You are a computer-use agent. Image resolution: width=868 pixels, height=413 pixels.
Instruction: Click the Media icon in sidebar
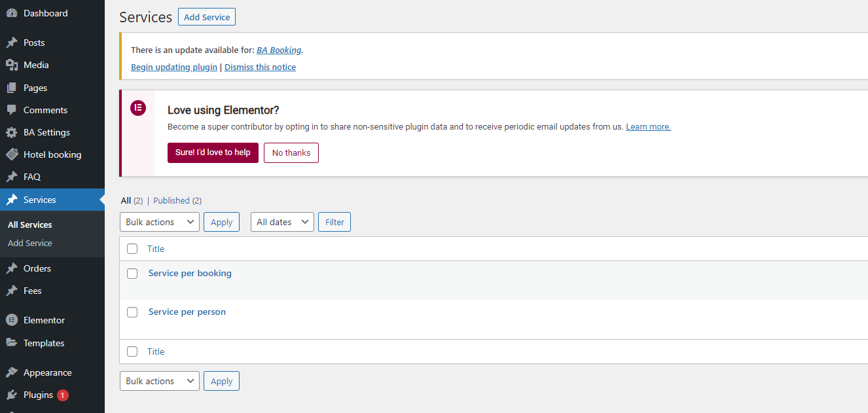point(12,65)
